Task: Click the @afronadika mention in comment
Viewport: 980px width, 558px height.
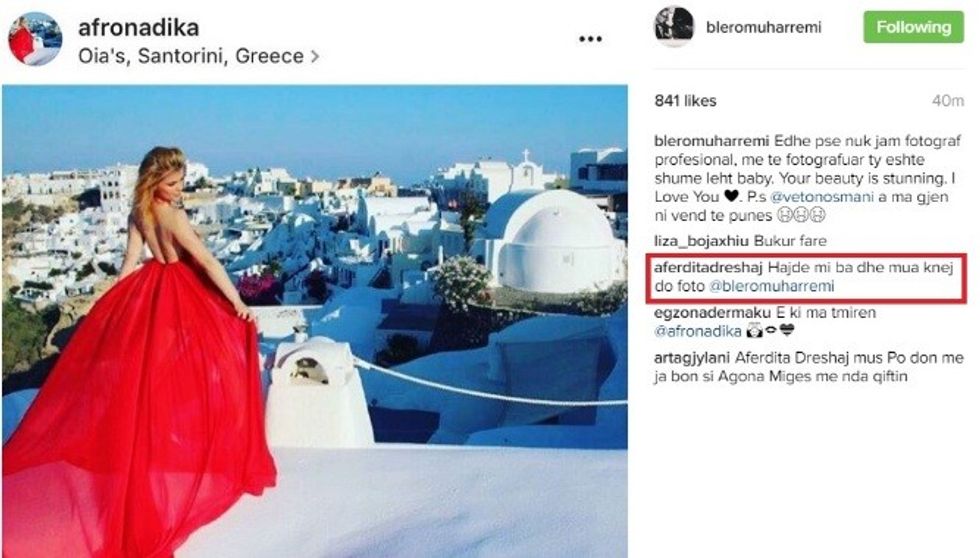Action: (698, 331)
